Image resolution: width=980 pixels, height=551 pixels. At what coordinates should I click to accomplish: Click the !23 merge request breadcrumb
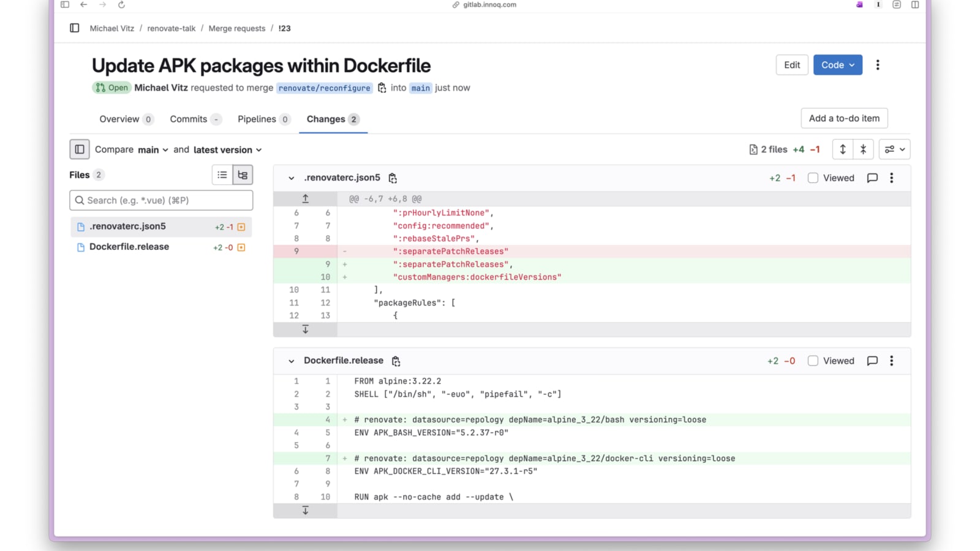coord(284,28)
